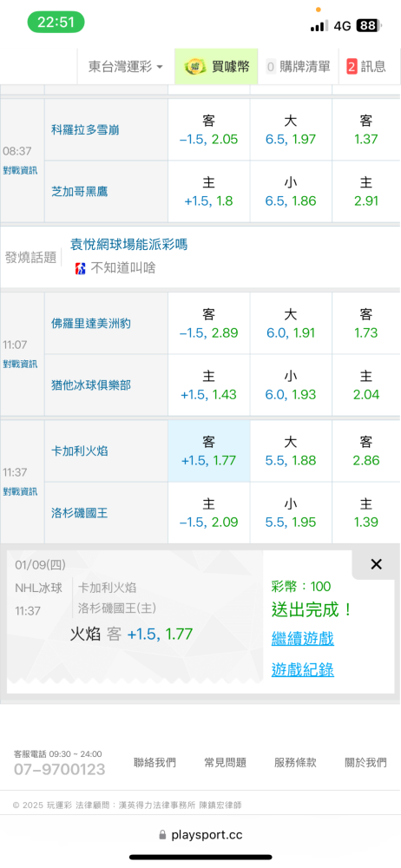Image resolution: width=401 pixels, height=868 pixels.
Task: Click the blue avatar icon beside 不知道叫啥
Action: click(x=81, y=269)
